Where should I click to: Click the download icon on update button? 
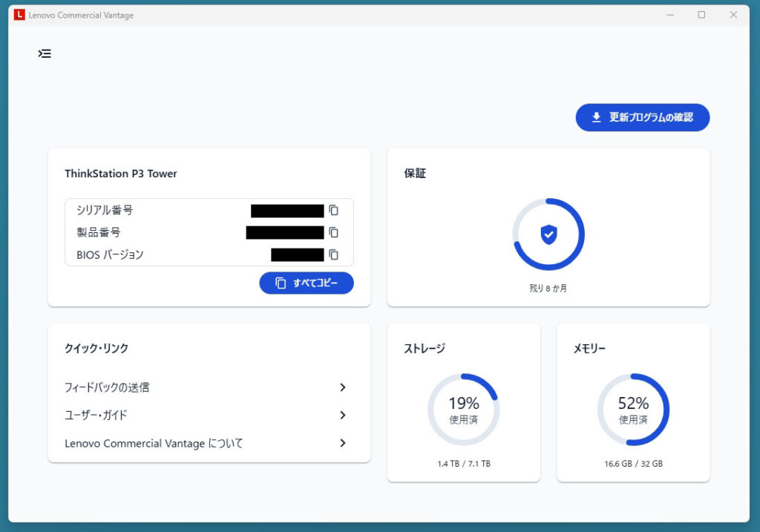tap(596, 117)
